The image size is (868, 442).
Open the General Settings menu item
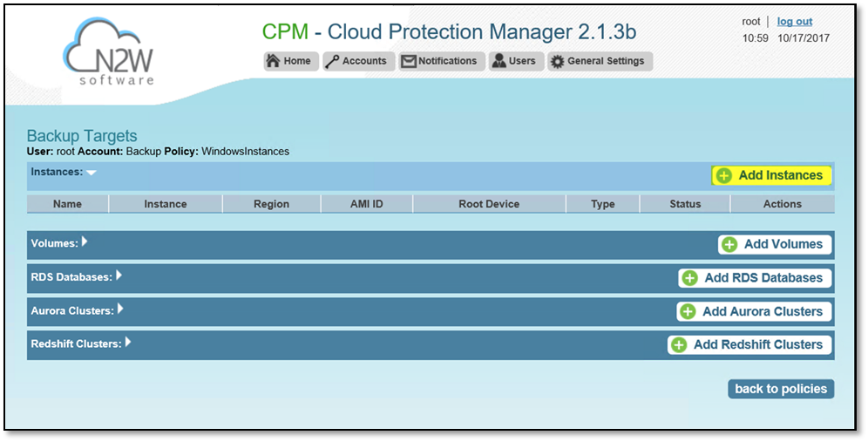coord(600,62)
